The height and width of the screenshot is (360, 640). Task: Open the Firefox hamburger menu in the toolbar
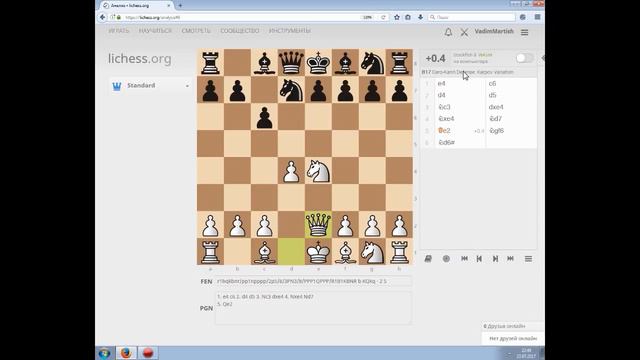click(538, 17)
